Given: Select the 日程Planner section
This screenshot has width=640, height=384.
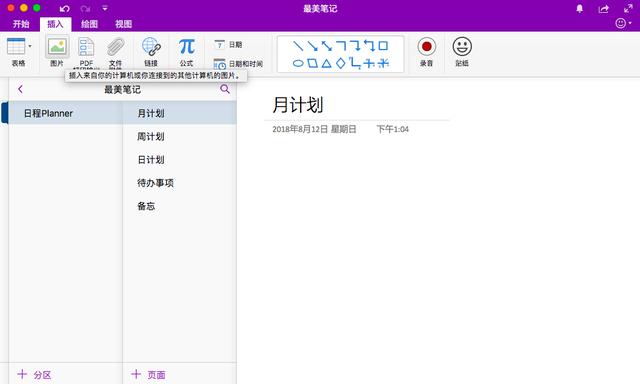Looking at the screenshot, I should [x=65, y=113].
